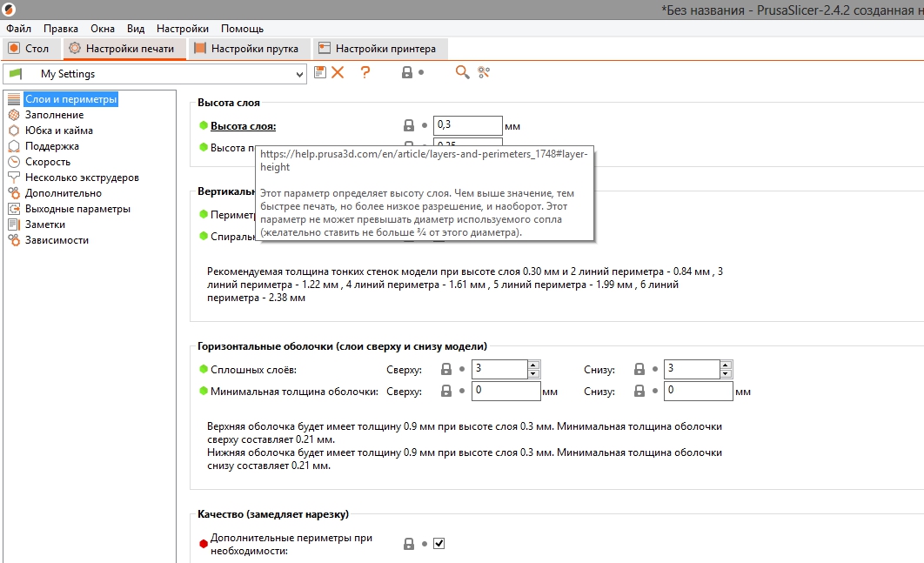This screenshot has width=924, height=563.
Task: Click the lock icon beside layer height field
Action: (x=408, y=126)
